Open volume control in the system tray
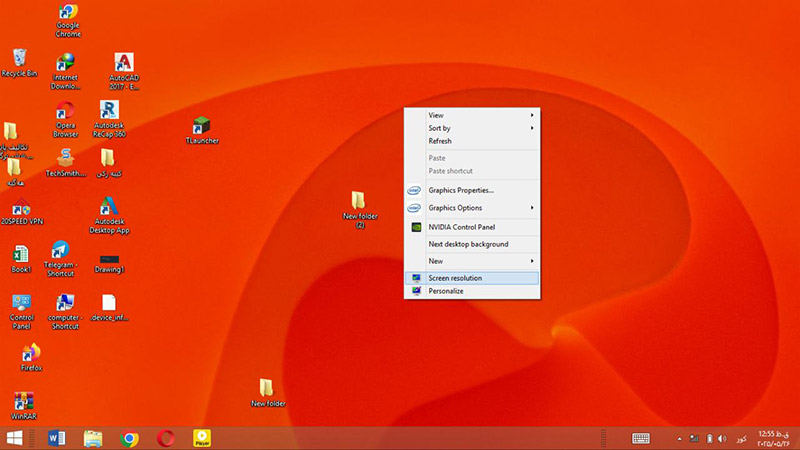 pyautogui.click(x=722, y=439)
